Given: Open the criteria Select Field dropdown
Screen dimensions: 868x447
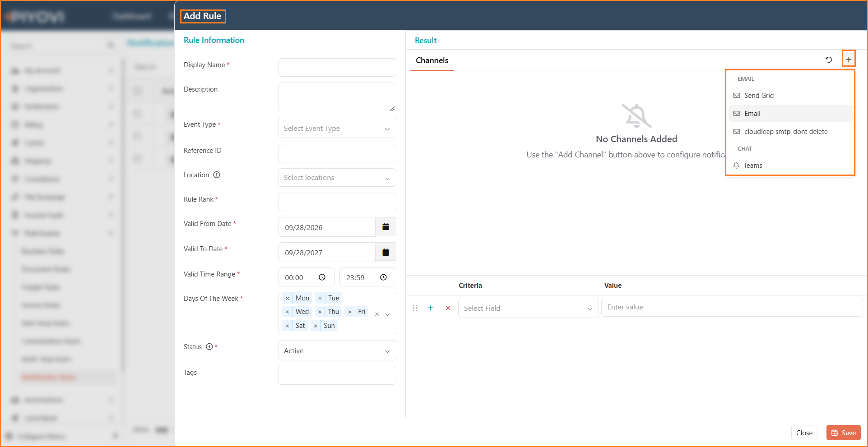Looking at the screenshot, I should [528, 308].
